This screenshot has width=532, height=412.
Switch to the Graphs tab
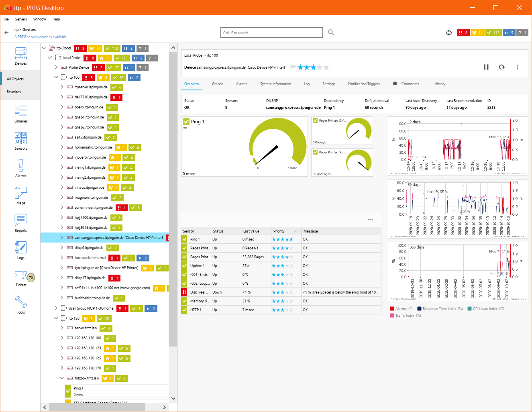[217, 84]
